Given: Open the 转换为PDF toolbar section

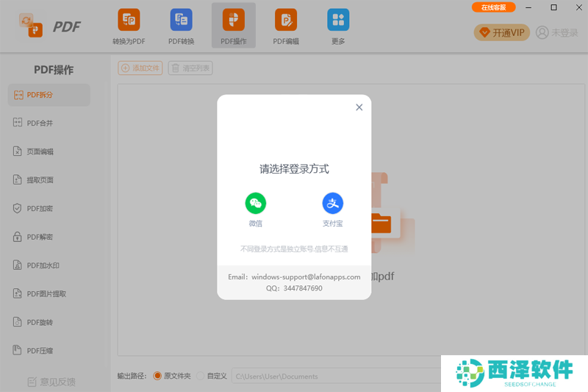Looking at the screenshot, I should (x=129, y=26).
